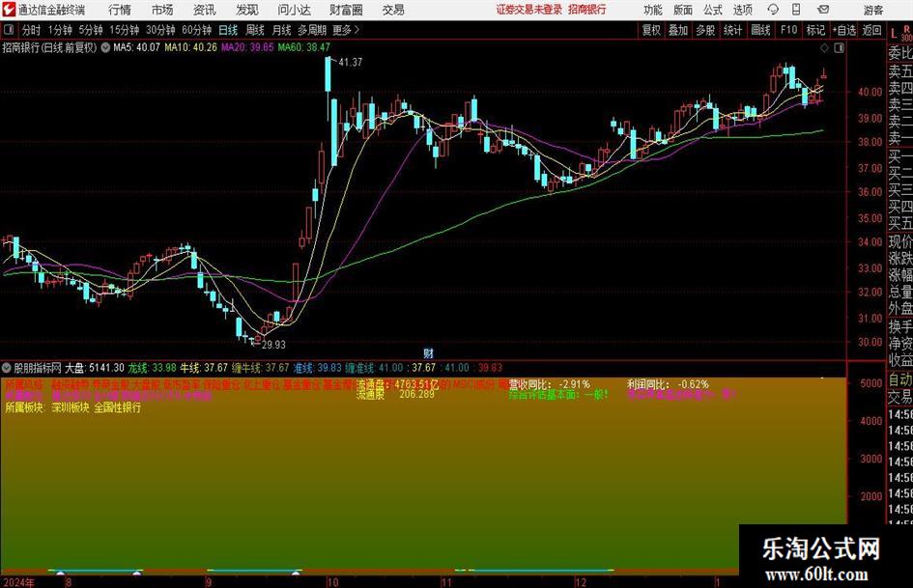Screen dimensions: 913x588
Task: Select the 多周期 multi-period tab
Action: 312,30
